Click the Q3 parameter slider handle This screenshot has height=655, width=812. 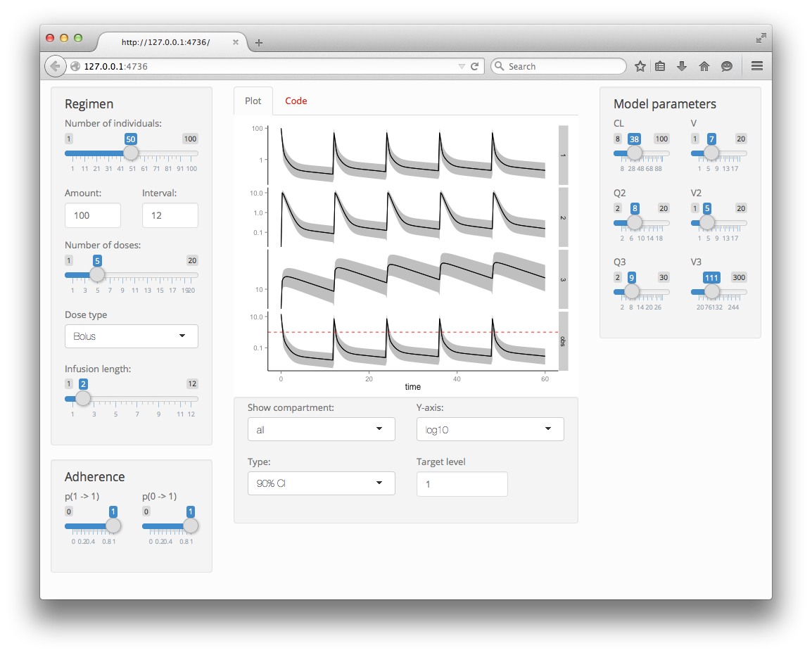[x=631, y=291]
